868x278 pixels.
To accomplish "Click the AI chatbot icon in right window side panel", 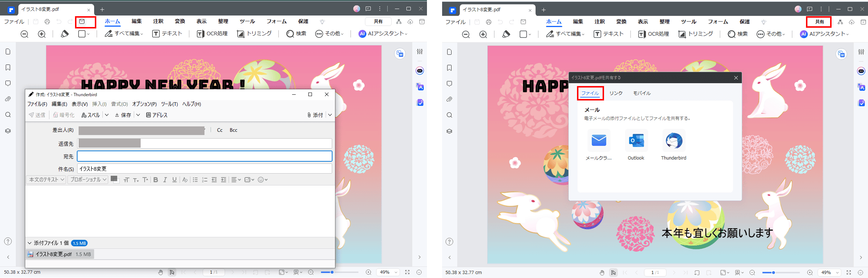I will pos(861,71).
